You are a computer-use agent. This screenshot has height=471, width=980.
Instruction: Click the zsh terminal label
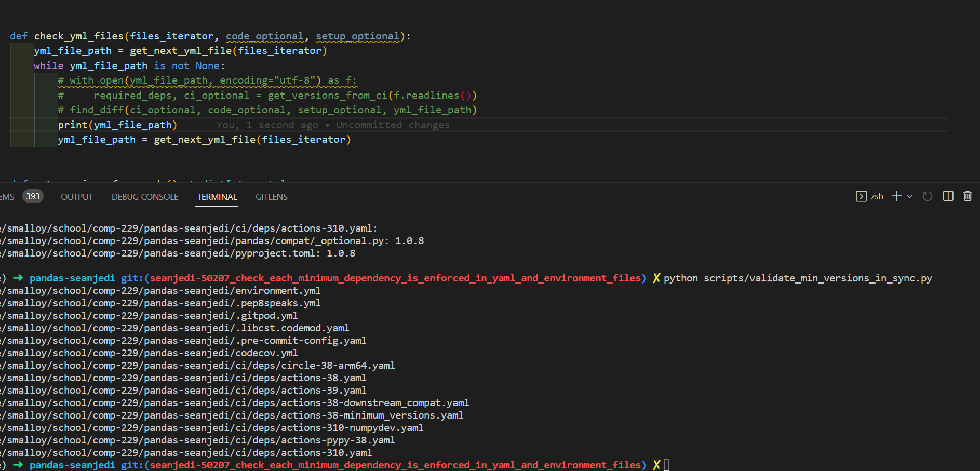877,196
